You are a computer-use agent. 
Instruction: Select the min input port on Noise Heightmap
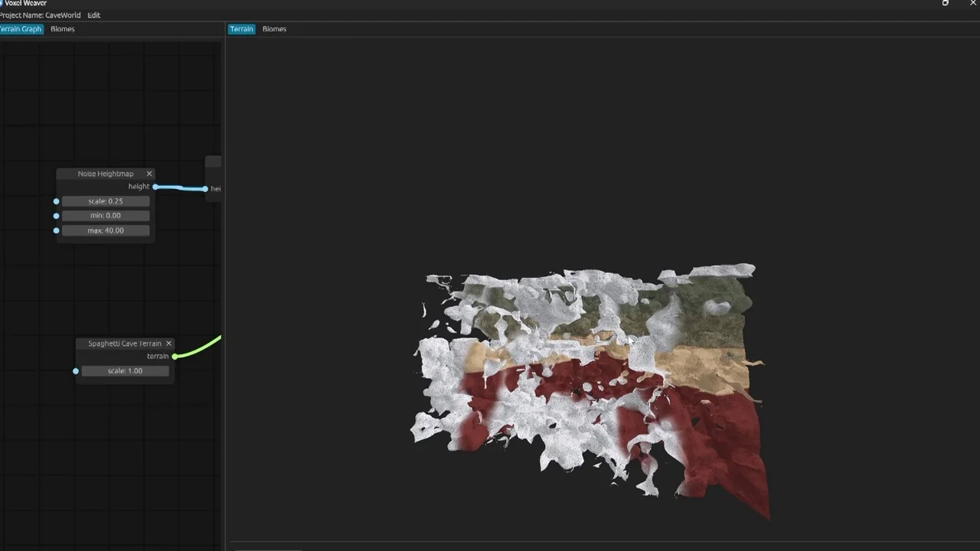(56, 216)
